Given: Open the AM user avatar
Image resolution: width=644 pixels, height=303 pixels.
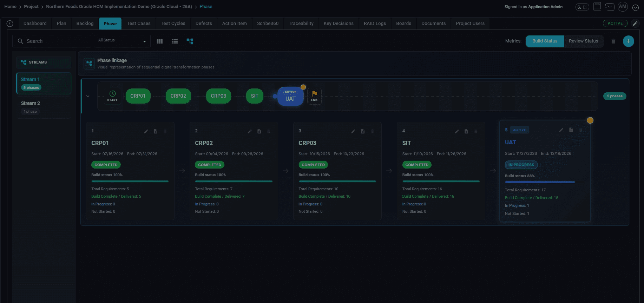Looking at the screenshot, I should tap(623, 7).
